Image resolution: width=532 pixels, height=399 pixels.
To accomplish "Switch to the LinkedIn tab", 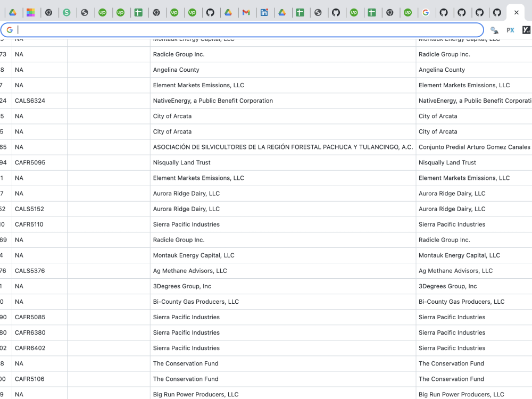I will [264, 13].
